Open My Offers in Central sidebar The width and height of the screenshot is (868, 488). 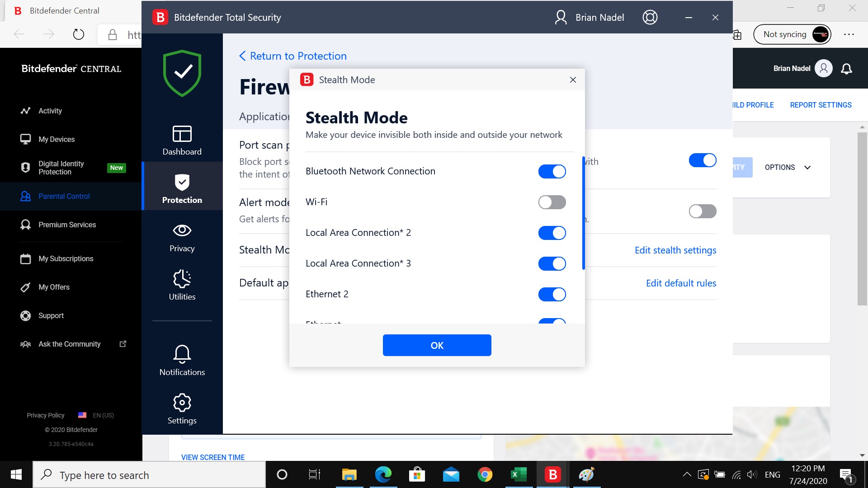click(54, 287)
